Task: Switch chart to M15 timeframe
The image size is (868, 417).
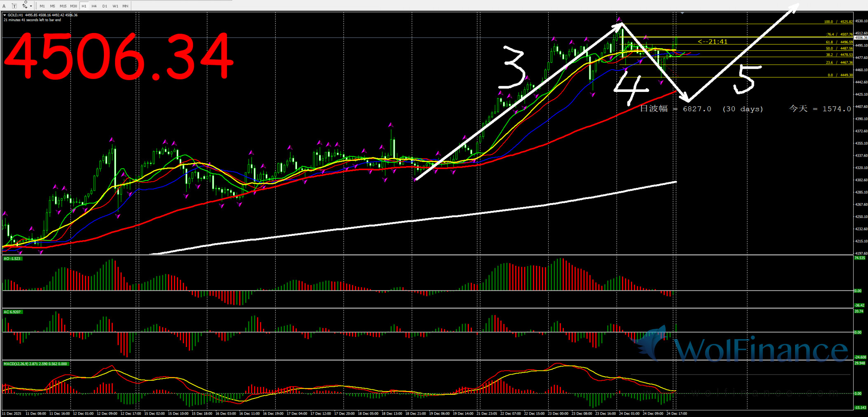Action: 63,6
